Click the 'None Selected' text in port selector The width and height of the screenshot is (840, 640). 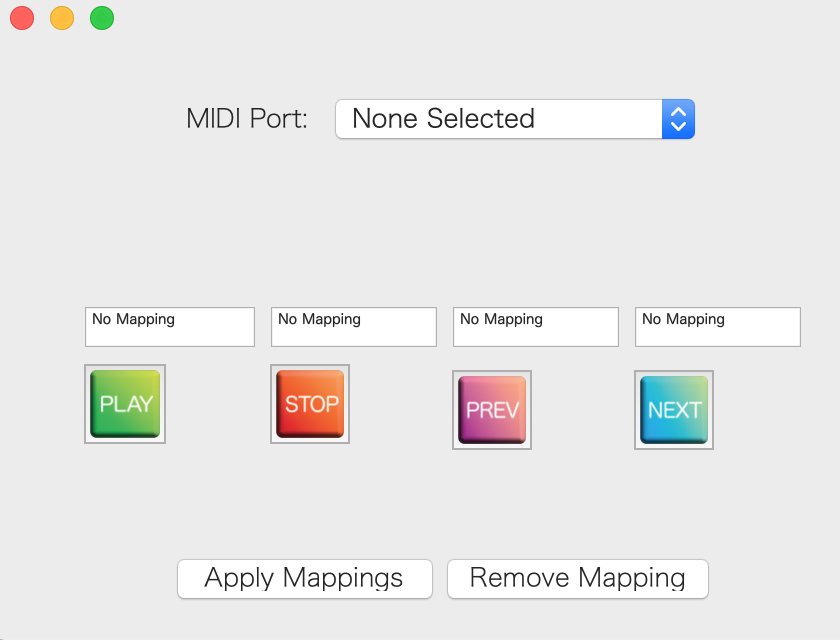click(443, 119)
